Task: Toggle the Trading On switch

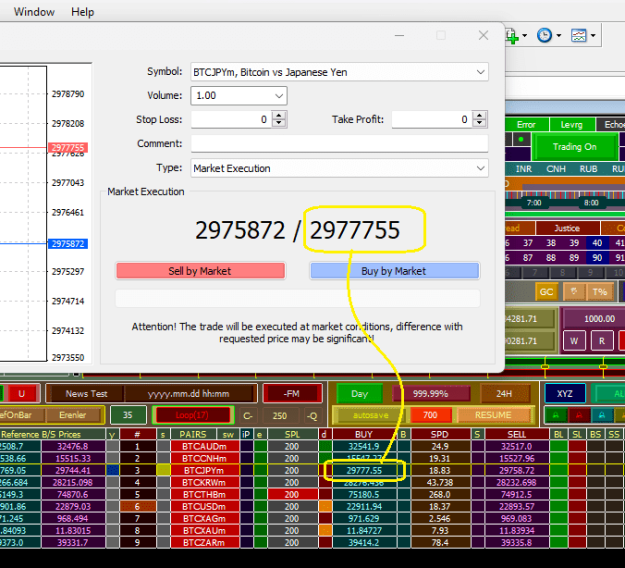Action: pos(574,147)
